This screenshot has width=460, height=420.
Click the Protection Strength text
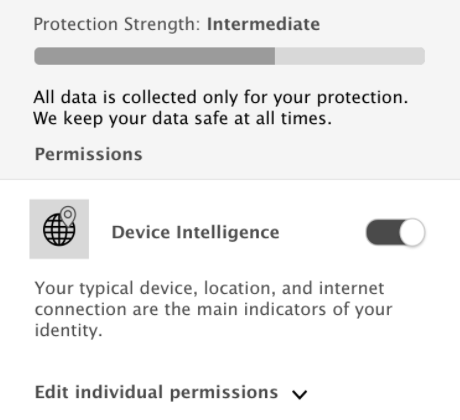pyautogui.click(x=117, y=24)
